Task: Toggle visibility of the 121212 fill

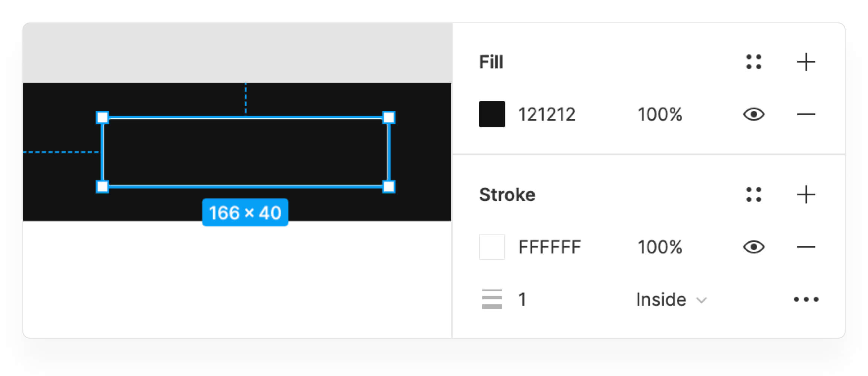Action: (754, 114)
